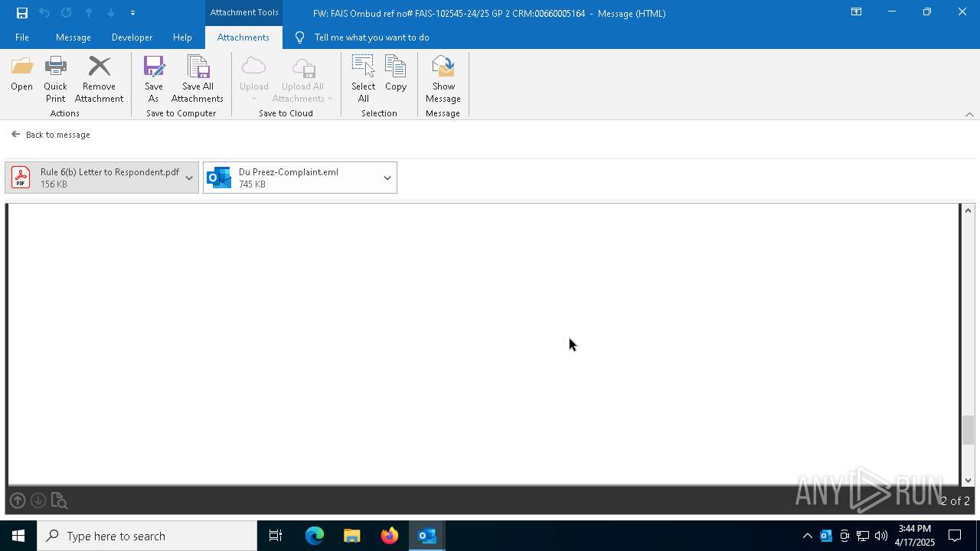Click the Undo arrow in the title bar
The height and width of the screenshot is (551, 980).
(x=44, y=13)
